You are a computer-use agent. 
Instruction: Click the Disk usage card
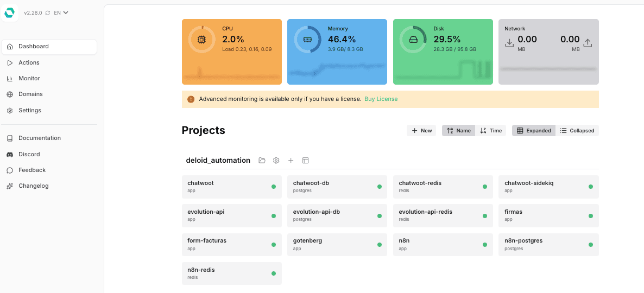(443, 52)
